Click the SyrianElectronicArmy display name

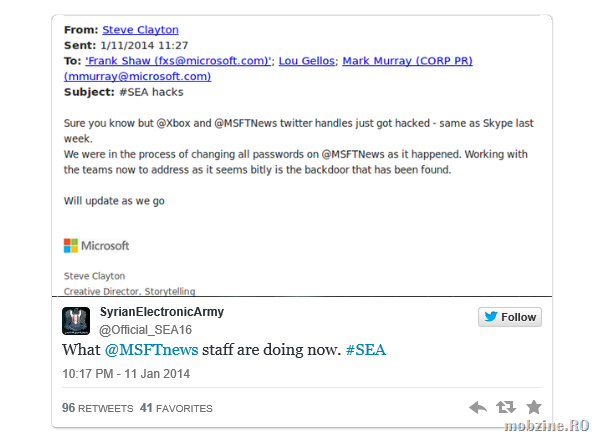[x=162, y=312]
